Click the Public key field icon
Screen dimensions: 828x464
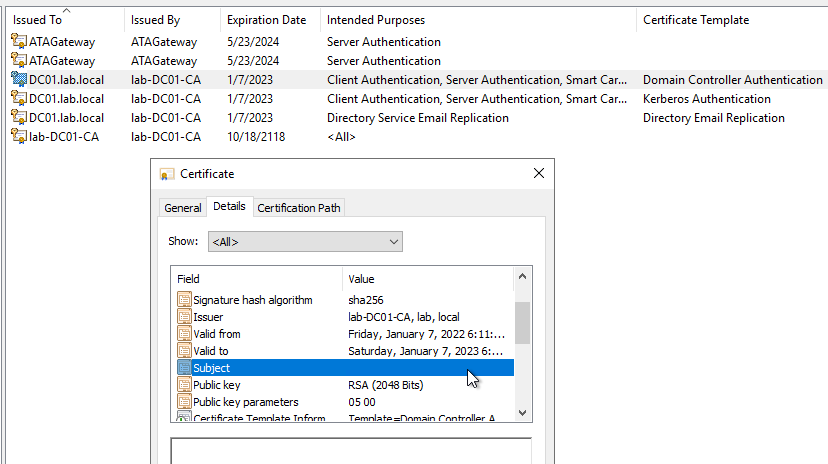coord(184,385)
